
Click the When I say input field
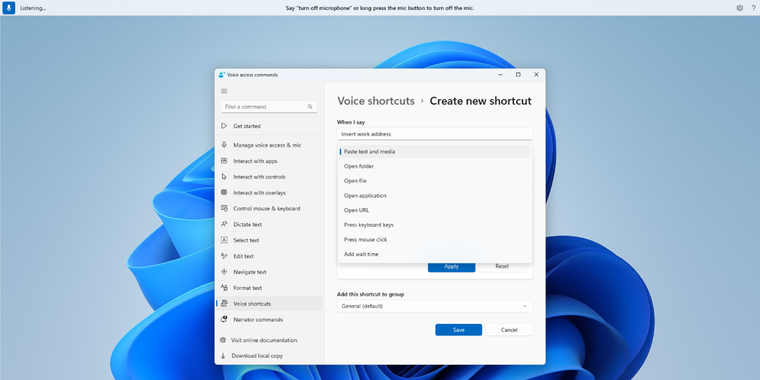tap(435, 134)
